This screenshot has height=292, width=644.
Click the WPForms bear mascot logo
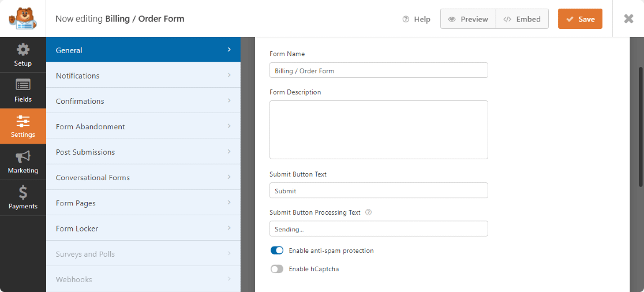[x=23, y=18]
